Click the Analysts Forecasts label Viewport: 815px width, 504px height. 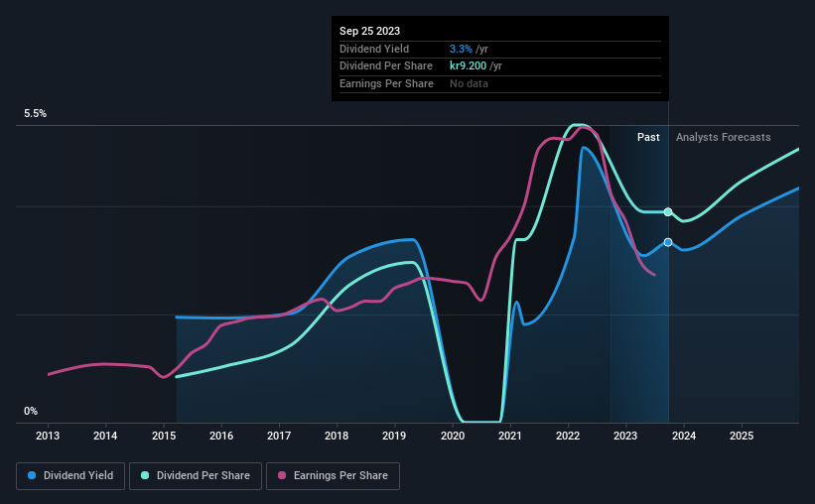[723, 137]
